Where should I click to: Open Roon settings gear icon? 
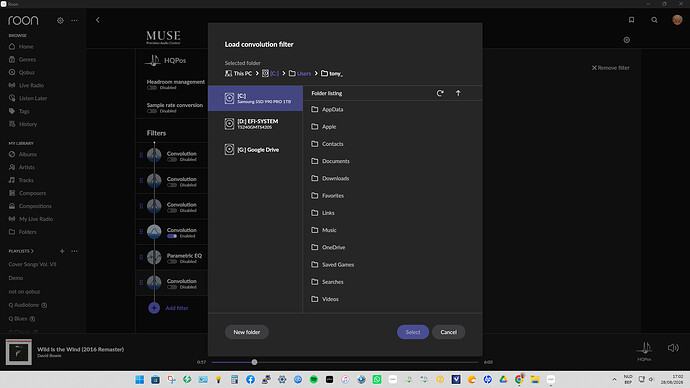[60, 20]
